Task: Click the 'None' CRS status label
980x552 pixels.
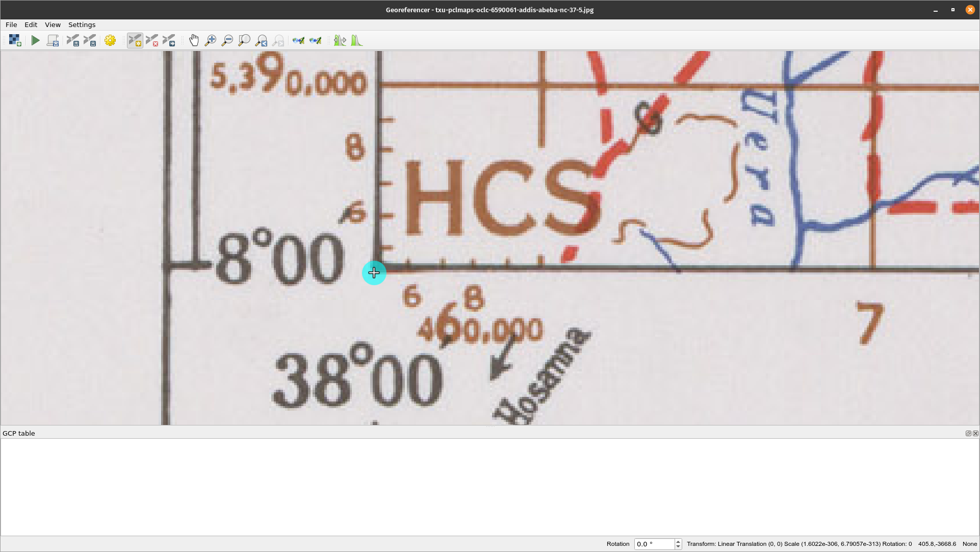Action: click(x=969, y=544)
